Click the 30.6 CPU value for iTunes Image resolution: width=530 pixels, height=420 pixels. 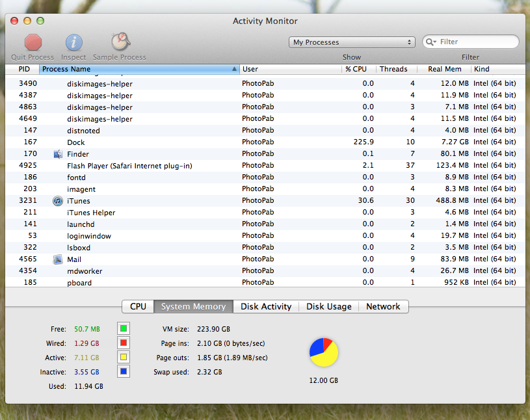[x=365, y=200]
